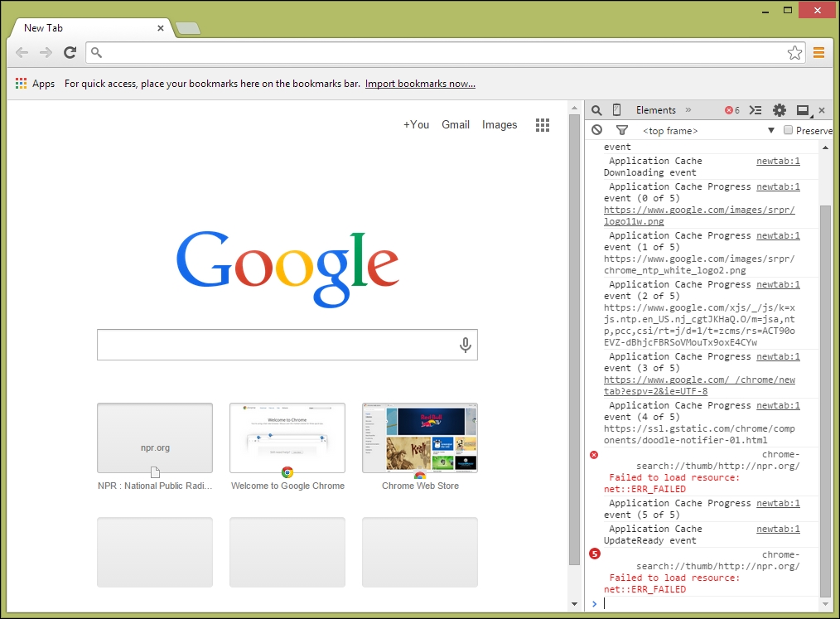
Task: Open DevTools settings gear
Action: [780, 110]
